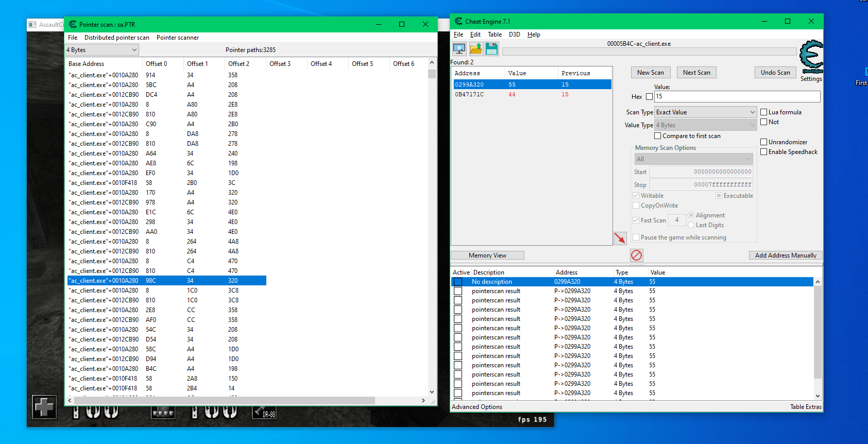Click the Fast Scan alignment value field

click(676, 220)
